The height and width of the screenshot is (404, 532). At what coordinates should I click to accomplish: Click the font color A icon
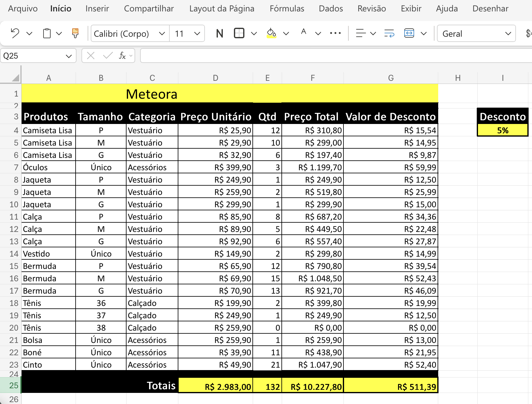pyautogui.click(x=304, y=32)
